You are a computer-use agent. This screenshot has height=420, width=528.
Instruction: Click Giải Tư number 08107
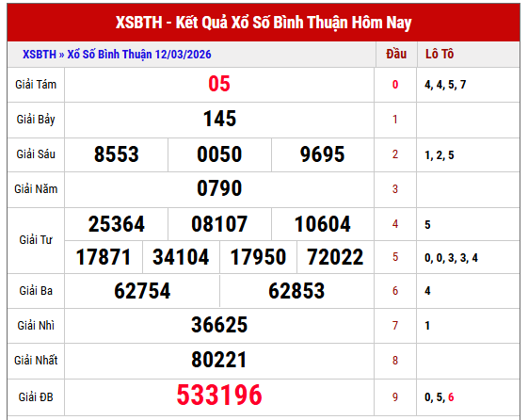tap(219, 224)
